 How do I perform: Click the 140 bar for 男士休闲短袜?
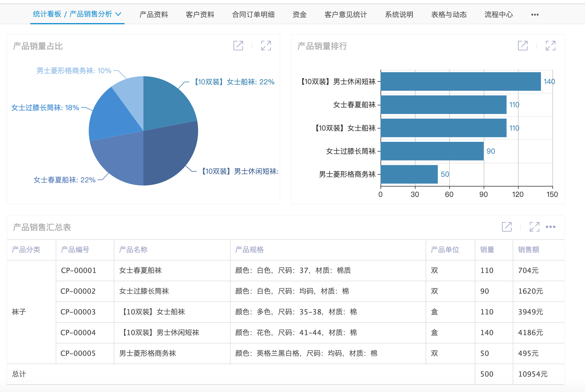pos(461,81)
